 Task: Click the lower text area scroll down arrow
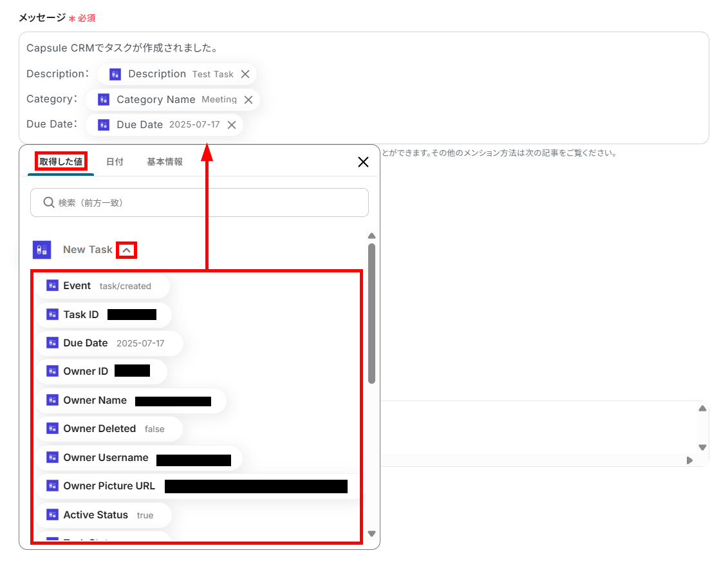[702, 448]
